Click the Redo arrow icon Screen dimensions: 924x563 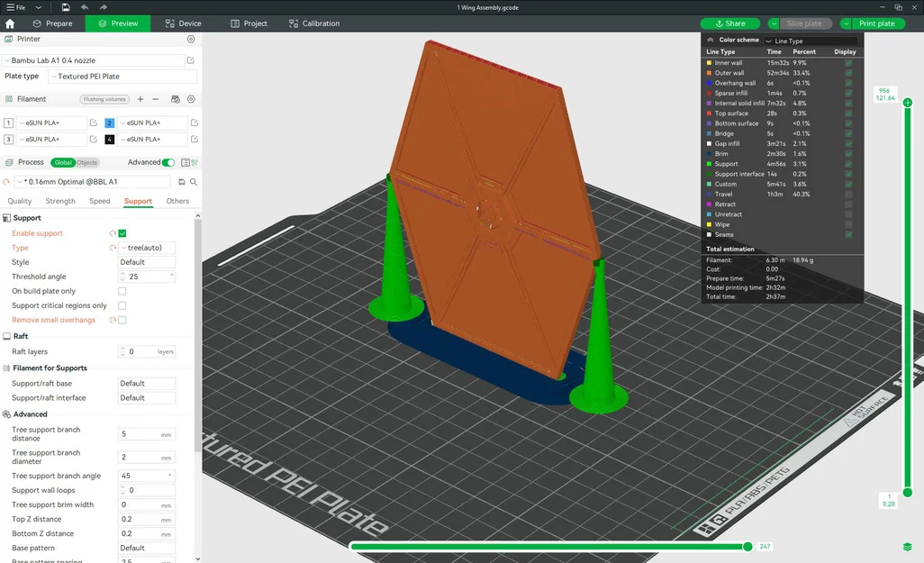point(104,7)
